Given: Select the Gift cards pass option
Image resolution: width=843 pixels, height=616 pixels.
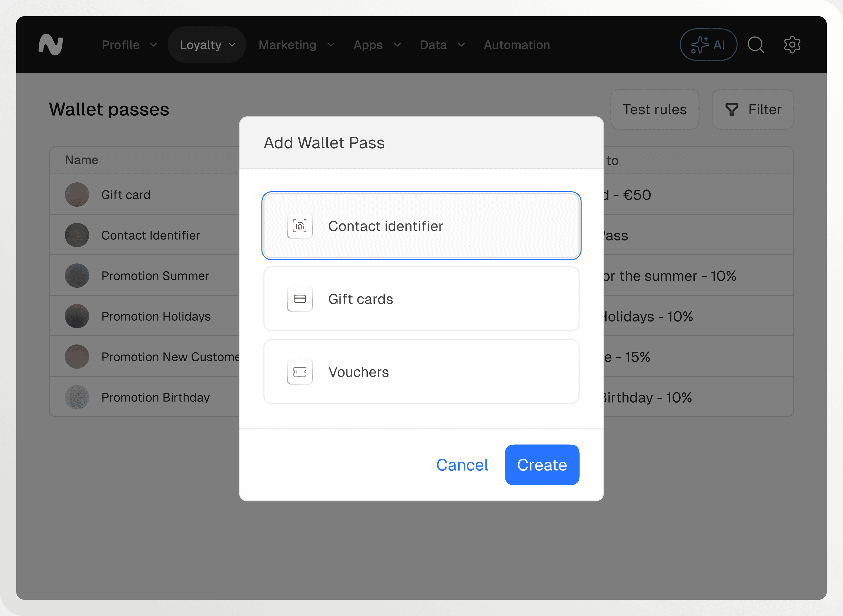Looking at the screenshot, I should pos(421,299).
